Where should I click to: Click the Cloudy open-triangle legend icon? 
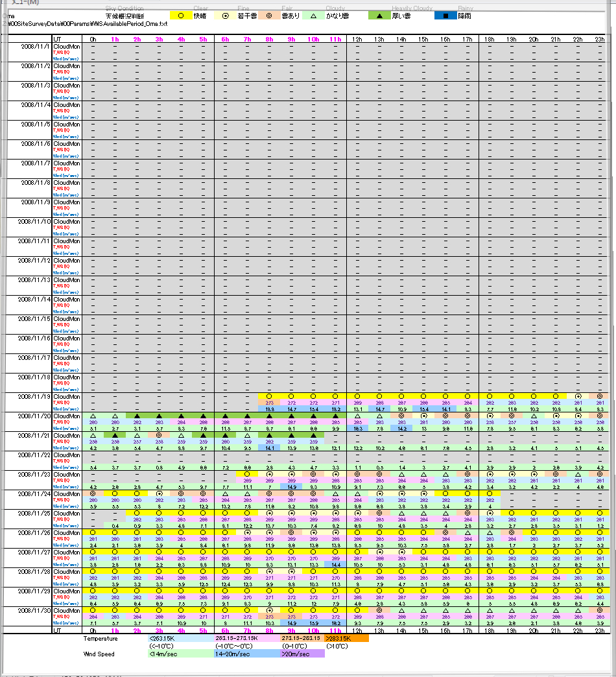[313, 15]
